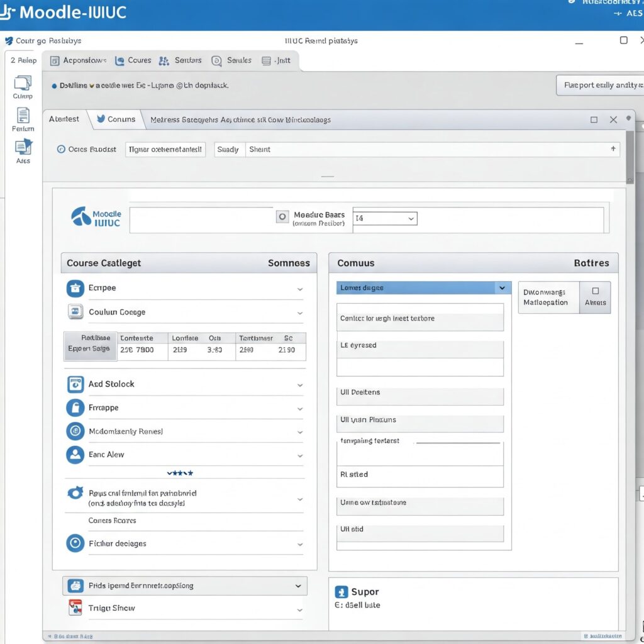Click the icon beside Rays cnil fenlamil
The height and width of the screenshot is (644, 644).
75,492
